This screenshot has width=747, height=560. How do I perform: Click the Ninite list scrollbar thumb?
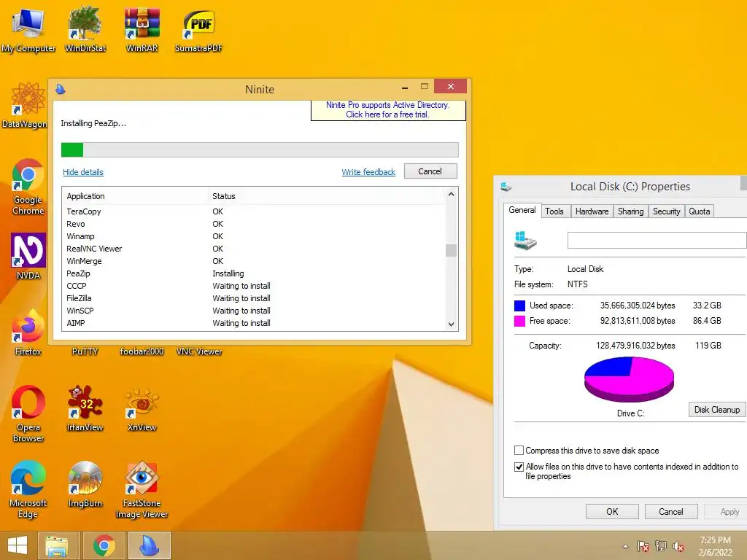click(x=451, y=250)
